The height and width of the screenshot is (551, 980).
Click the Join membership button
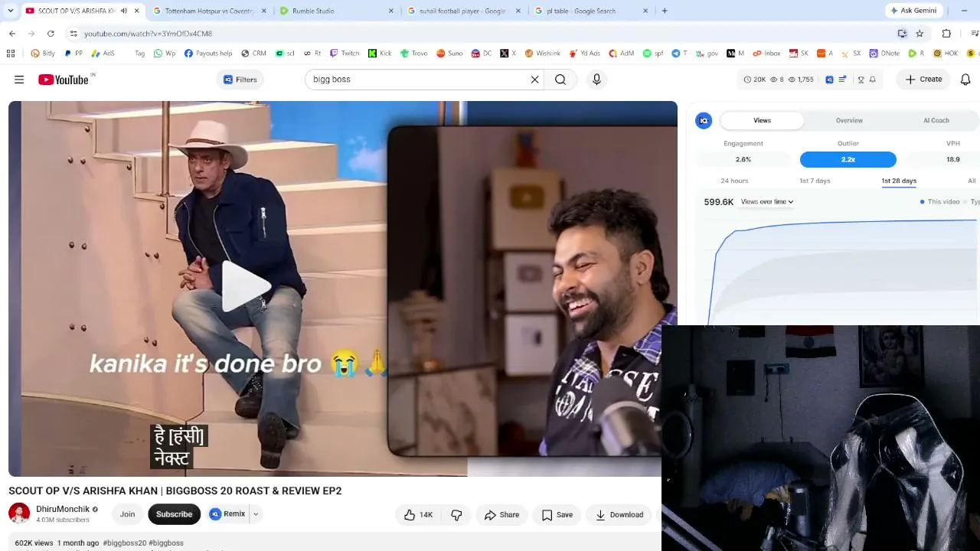point(127,514)
